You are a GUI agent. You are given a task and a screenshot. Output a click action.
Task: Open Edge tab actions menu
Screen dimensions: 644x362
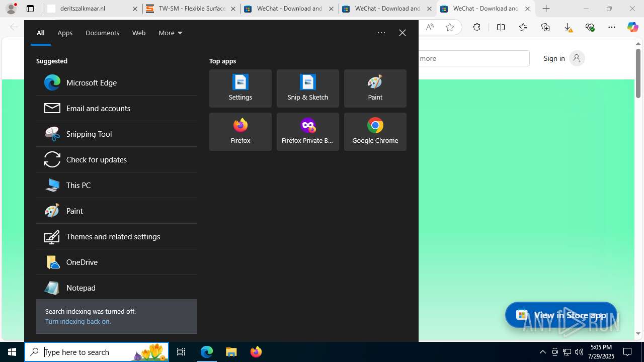click(30, 9)
